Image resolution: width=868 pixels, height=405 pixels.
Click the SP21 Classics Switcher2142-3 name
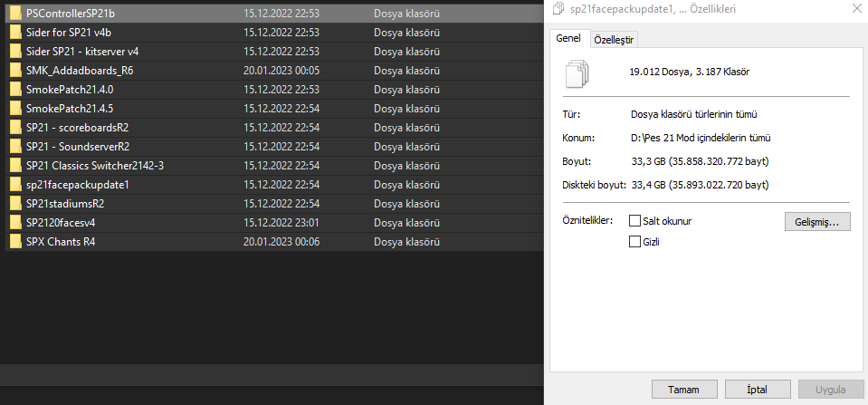95,165
